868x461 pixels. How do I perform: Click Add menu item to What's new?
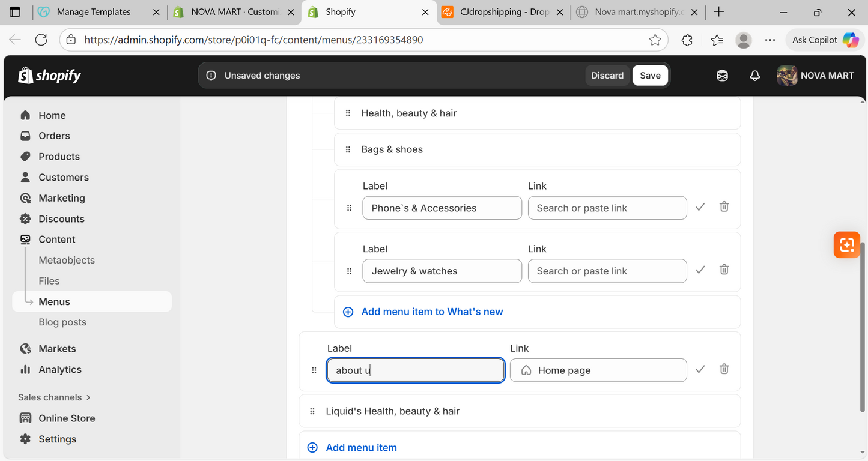[431, 312]
